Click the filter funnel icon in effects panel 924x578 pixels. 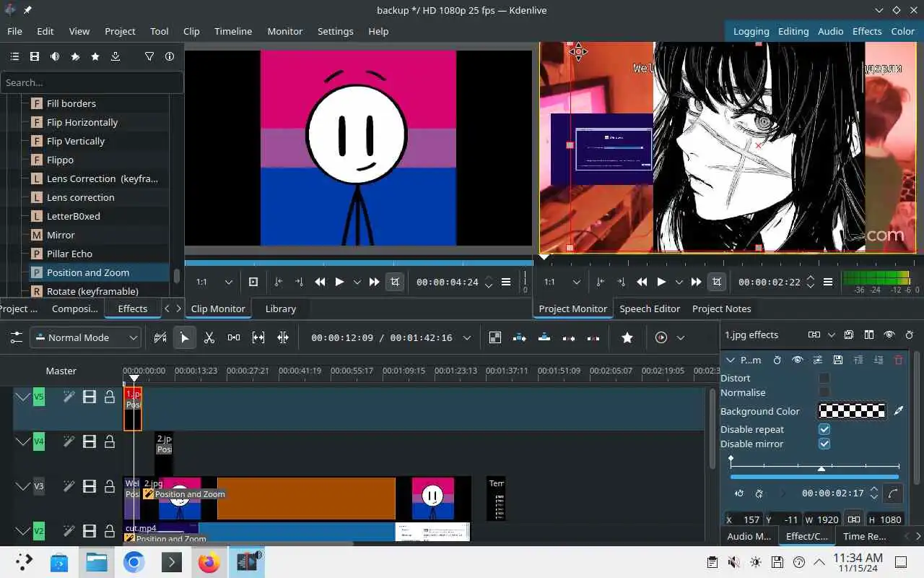pos(149,56)
